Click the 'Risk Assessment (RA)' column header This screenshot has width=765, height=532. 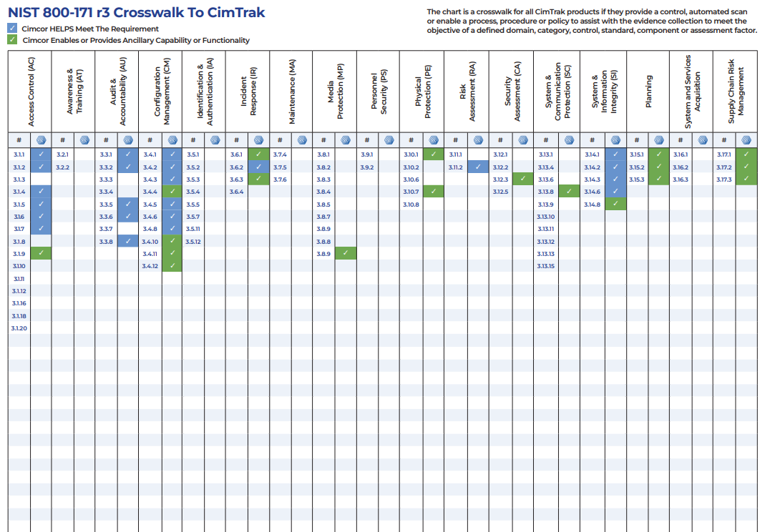pos(467,92)
